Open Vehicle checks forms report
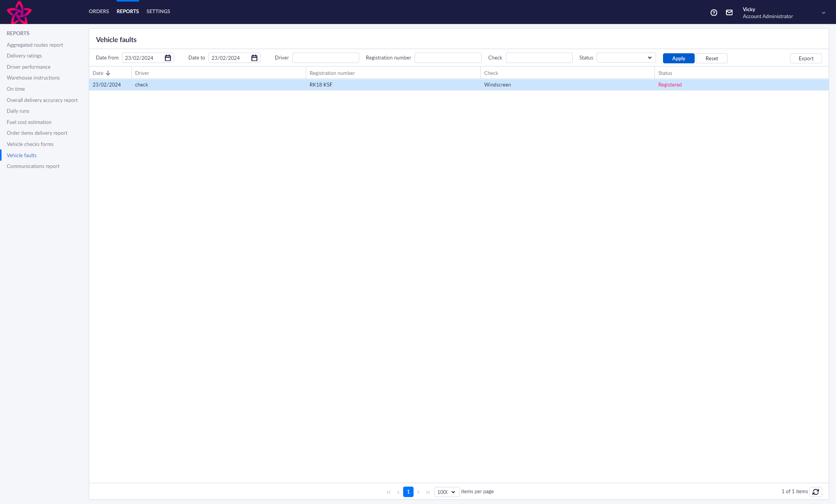Viewport: 836px width, 504px height. pyautogui.click(x=30, y=144)
